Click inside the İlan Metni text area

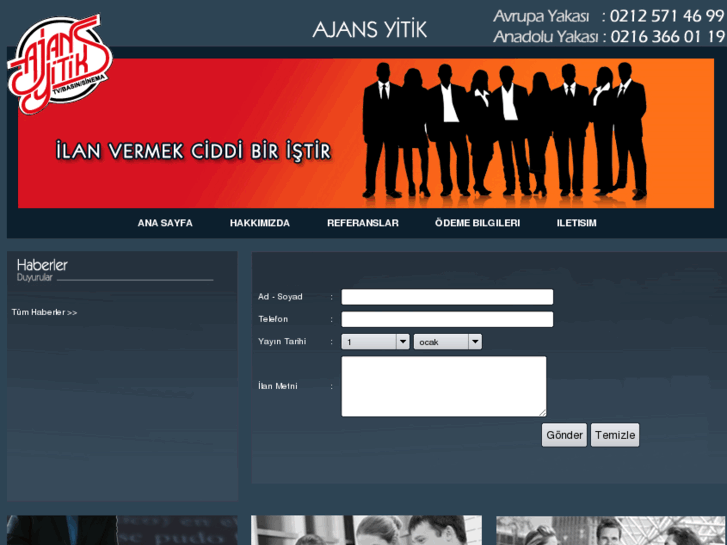pos(444,386)
